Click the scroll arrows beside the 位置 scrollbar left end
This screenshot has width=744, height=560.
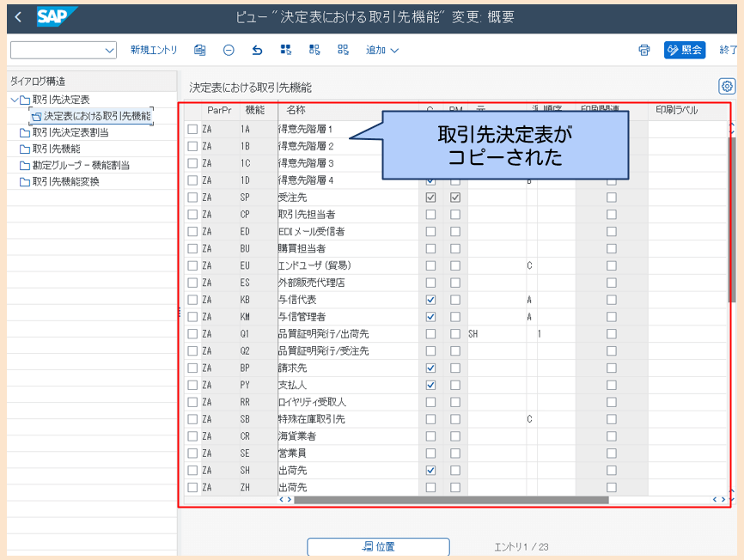point(285,499)
